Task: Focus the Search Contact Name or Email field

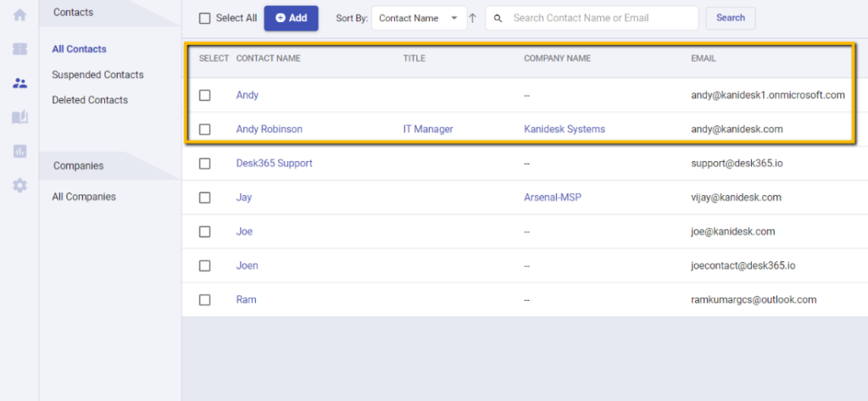Action: 592,19
